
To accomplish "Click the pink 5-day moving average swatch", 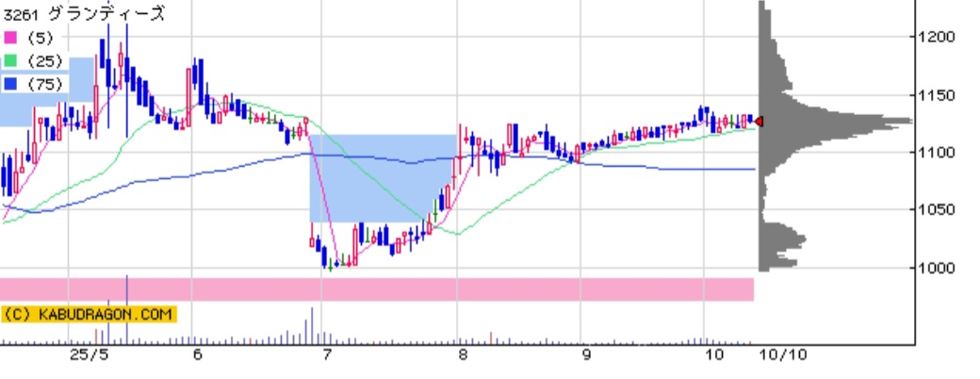I will pos(11,38).
